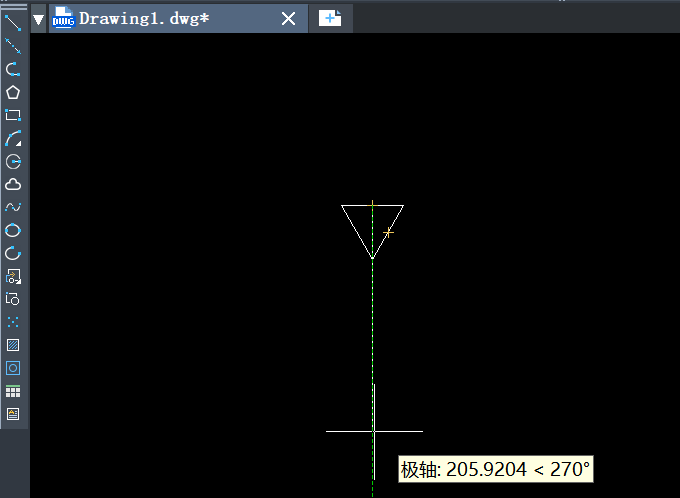Select the Spline tool
This screenshot has width=680, height=498.
tap(13, 207)
